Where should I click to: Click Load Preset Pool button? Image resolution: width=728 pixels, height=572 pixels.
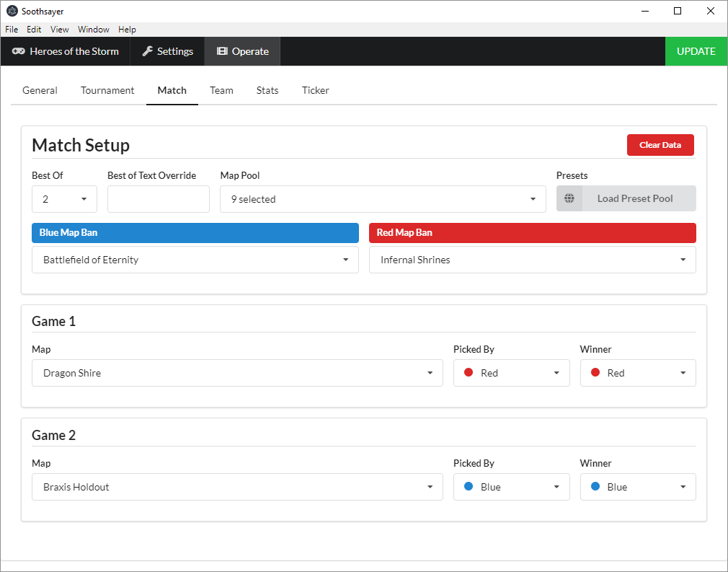click(x=626, y=198)
